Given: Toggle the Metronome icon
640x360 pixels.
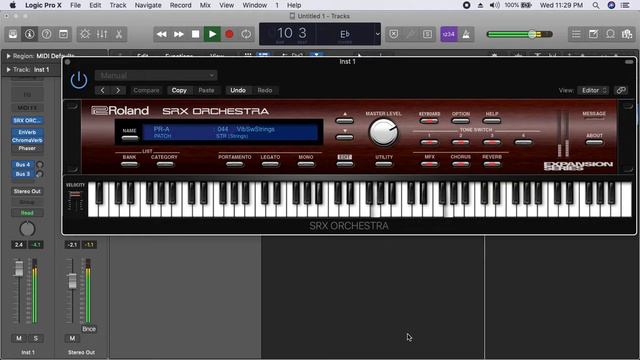Looking at the screenshot, I should (466, 34).
